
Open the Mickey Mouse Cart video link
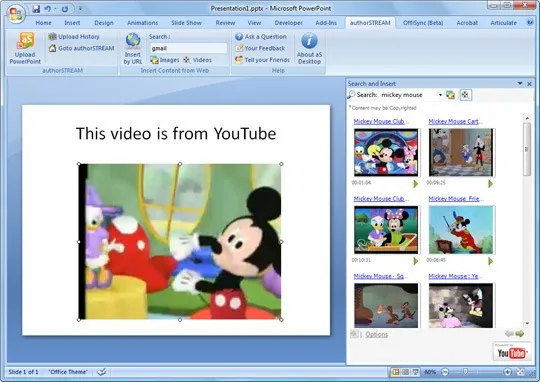click(455, 121)
